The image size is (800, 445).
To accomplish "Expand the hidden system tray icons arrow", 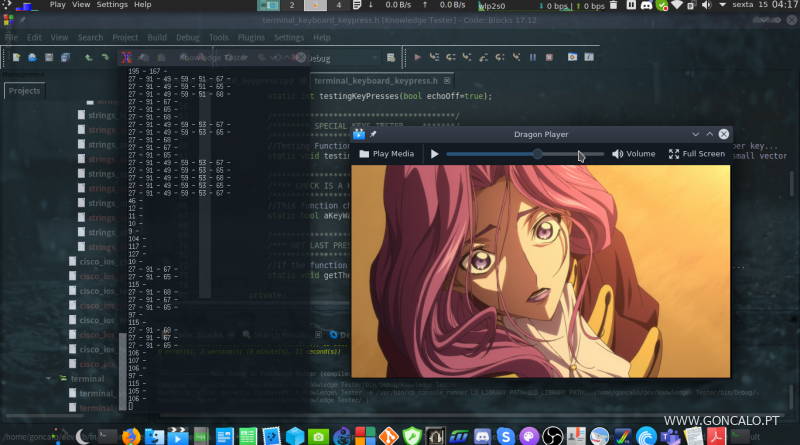I will click(x=722, y=5).
